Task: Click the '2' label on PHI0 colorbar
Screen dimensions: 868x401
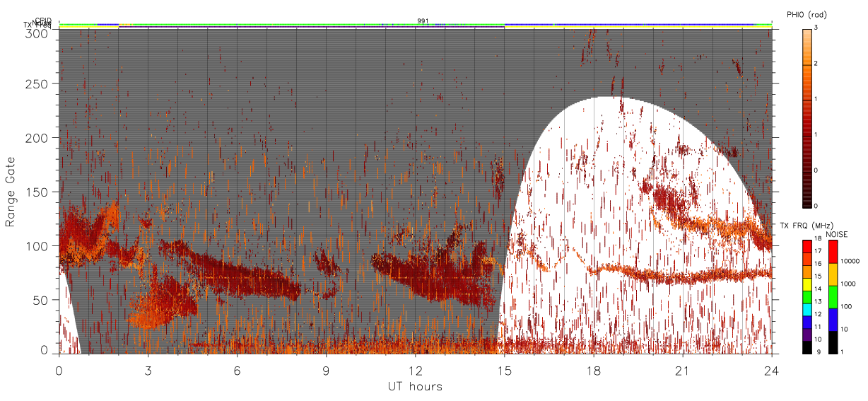Action: (x=816, y=64)
